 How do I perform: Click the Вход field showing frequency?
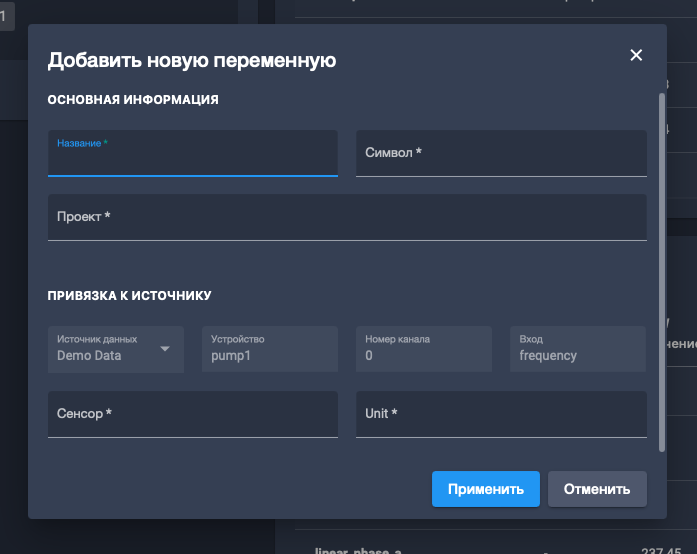tap(577, 349)
